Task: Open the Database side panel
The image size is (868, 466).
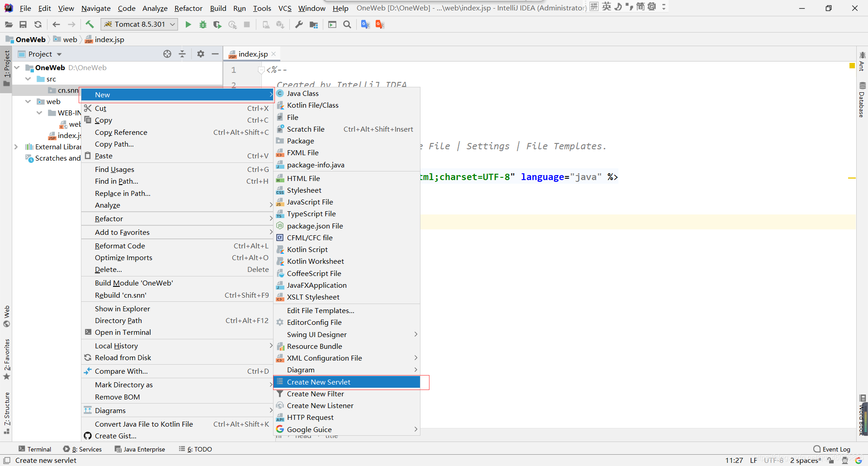Action: click(x=862, y=100)
